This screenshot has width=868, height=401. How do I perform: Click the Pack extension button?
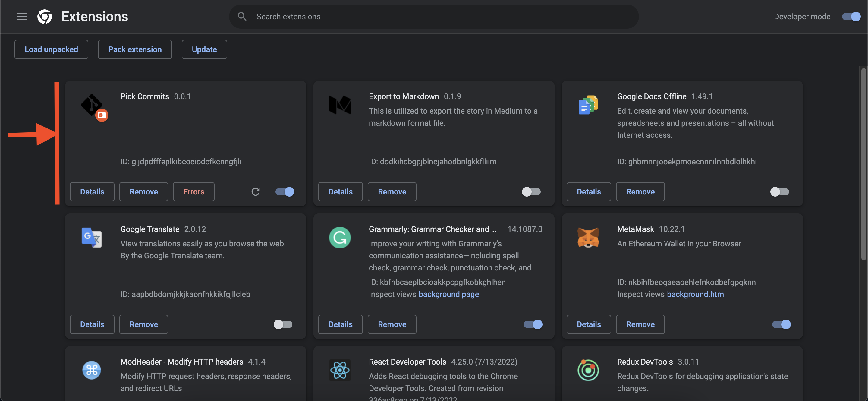[135, 49]
